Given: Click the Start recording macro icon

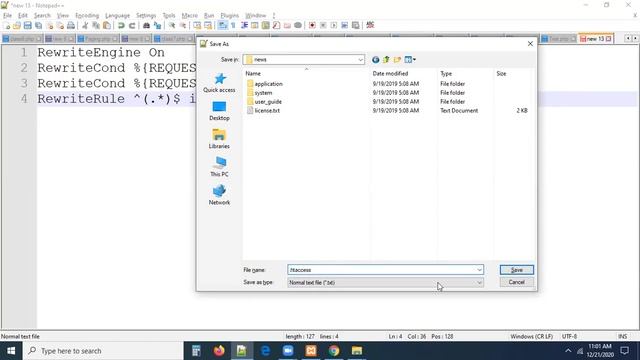Looking at the screenshot, I should [312, 25].
